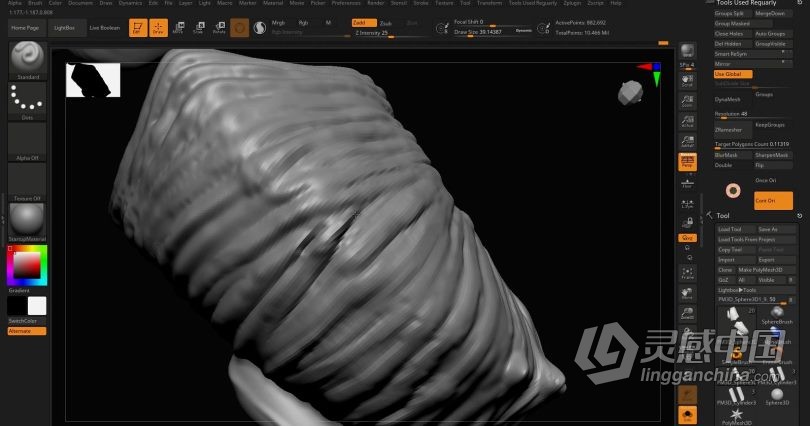810x426 pixels.
Task: Toggle Persp perspective view button
Action: [x=687, y=162]
